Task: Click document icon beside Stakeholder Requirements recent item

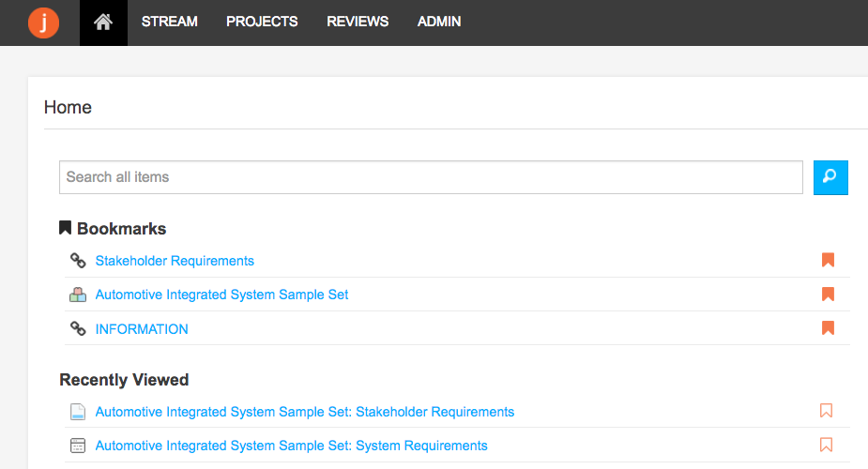Action: click(78, 412)
